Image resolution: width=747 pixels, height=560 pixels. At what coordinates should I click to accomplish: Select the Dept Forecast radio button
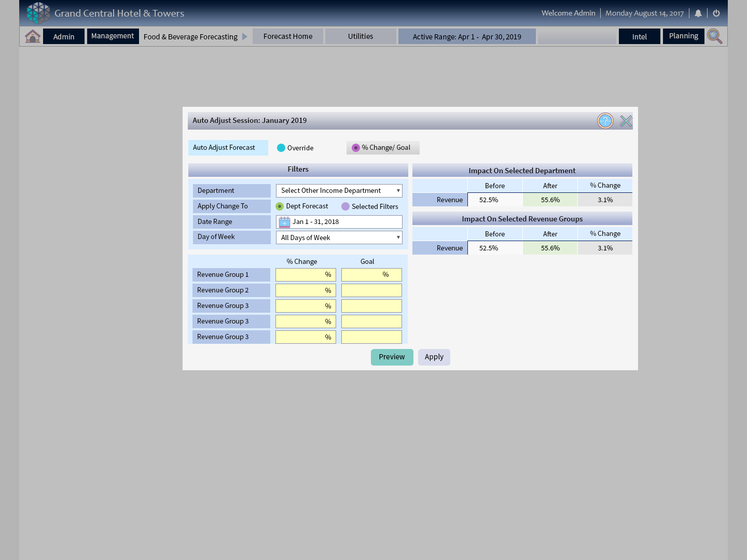280,206
